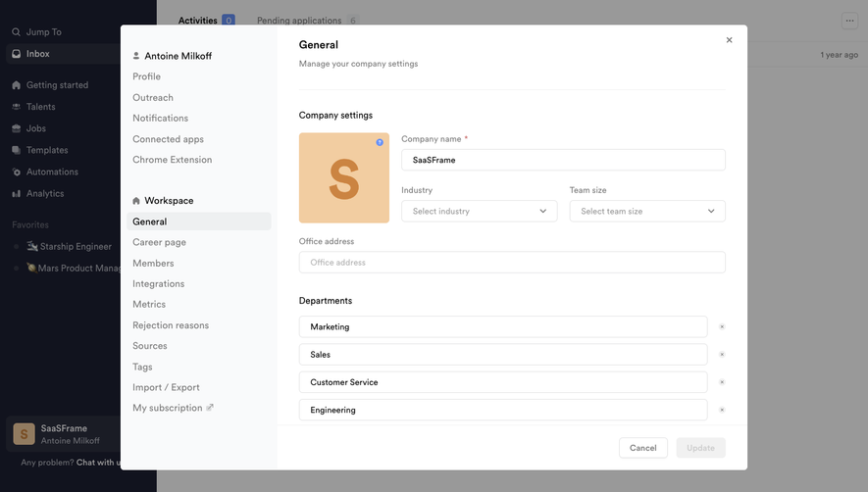Viewport: 868px width, 492px height.
Task: Open Starship Engineer favorite
Action: coord(70,246)
